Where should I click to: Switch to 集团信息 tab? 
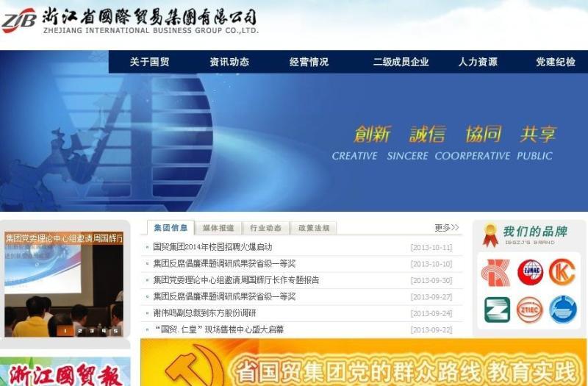tap(171, 228)
